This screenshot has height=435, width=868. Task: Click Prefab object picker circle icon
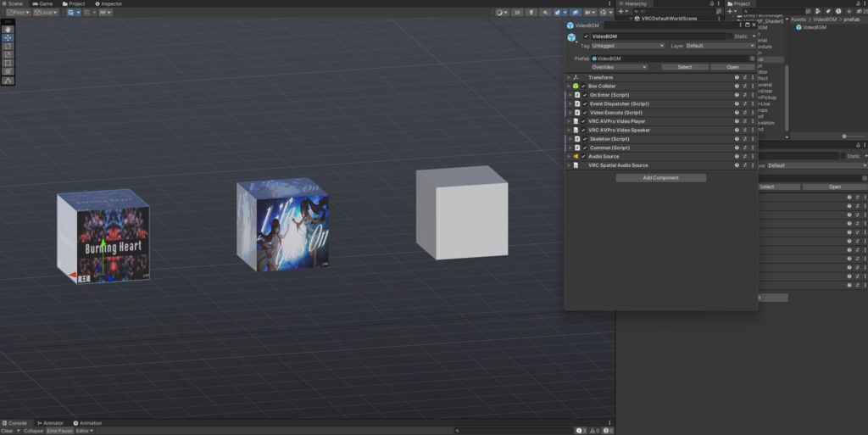pyautogui.click(x=753, y=59)
